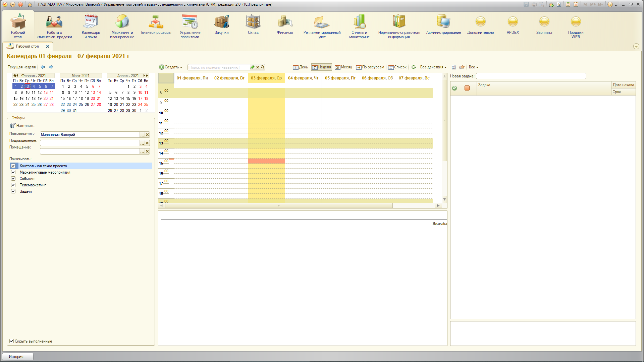Go to next week arrow
Screen dimensions: 644x362
[51, 67]
